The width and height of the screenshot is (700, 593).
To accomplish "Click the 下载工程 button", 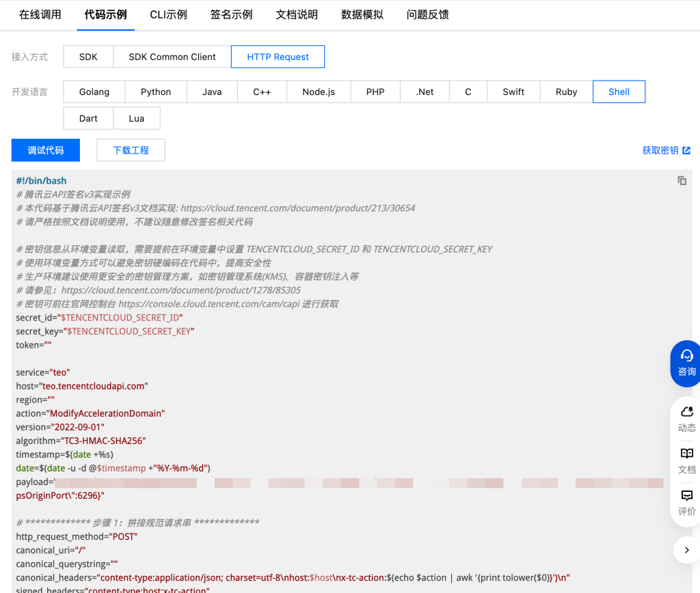I will 131,150.
